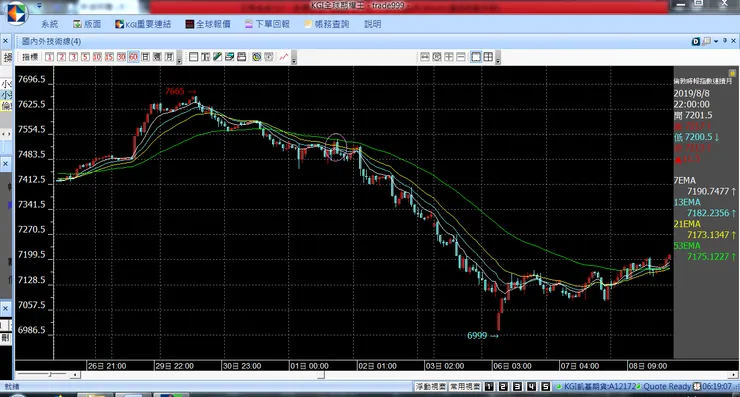Select the four-pane grid layout icon
Screen dimensions: 740x397
click(488, 57)
